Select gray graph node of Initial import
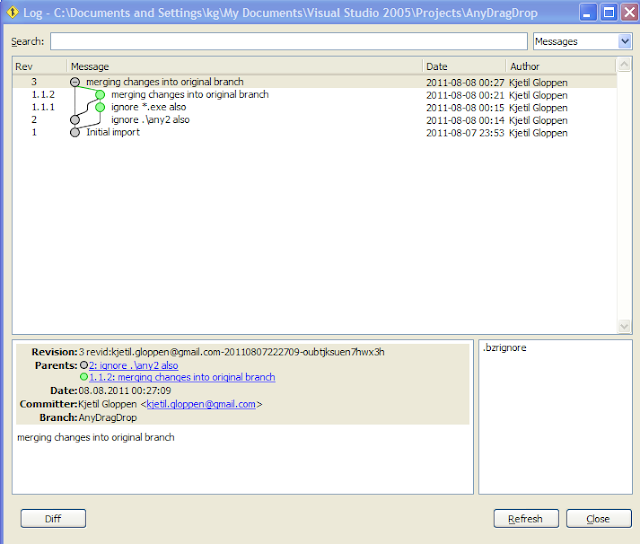640x544 pixels. tap(75, 133)
